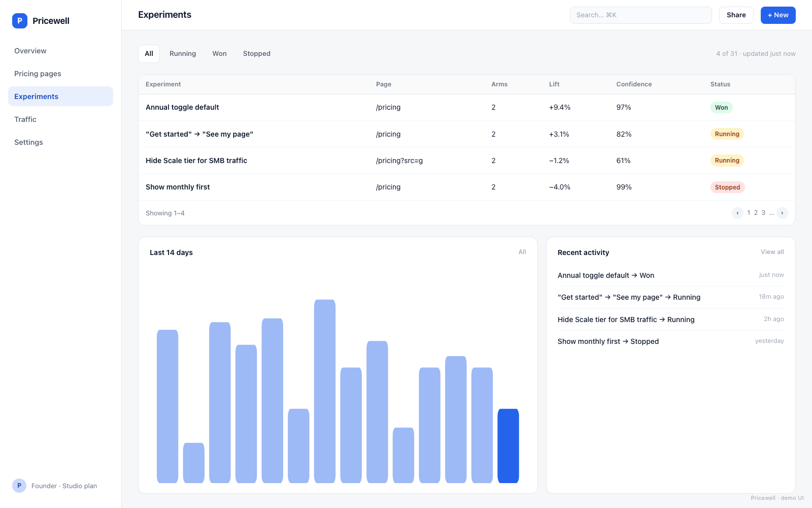Click the Founder · Studio plan label
812x508 pixels.
pyautogui.click(x=64, y=486)
